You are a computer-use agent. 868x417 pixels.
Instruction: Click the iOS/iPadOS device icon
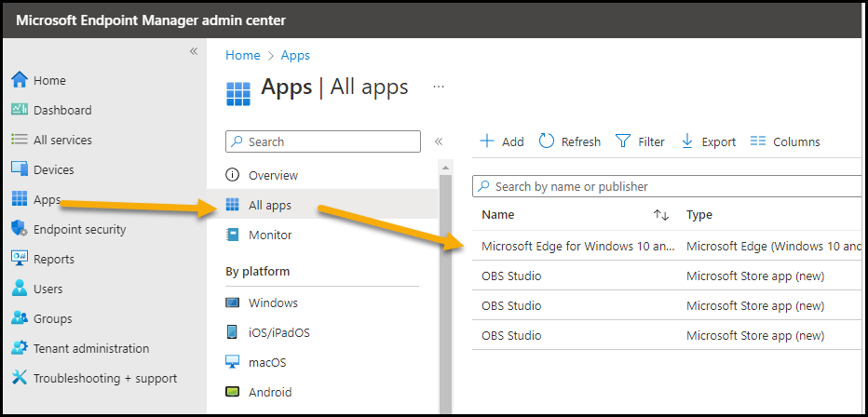(x=233, y=332)
